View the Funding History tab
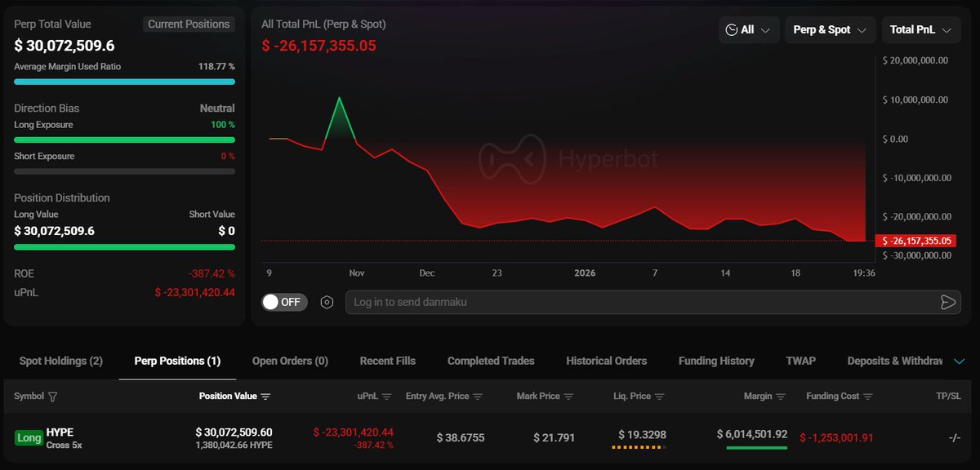Image resolution: width=980 pixels, height=470 pixels. click(716, 361)
